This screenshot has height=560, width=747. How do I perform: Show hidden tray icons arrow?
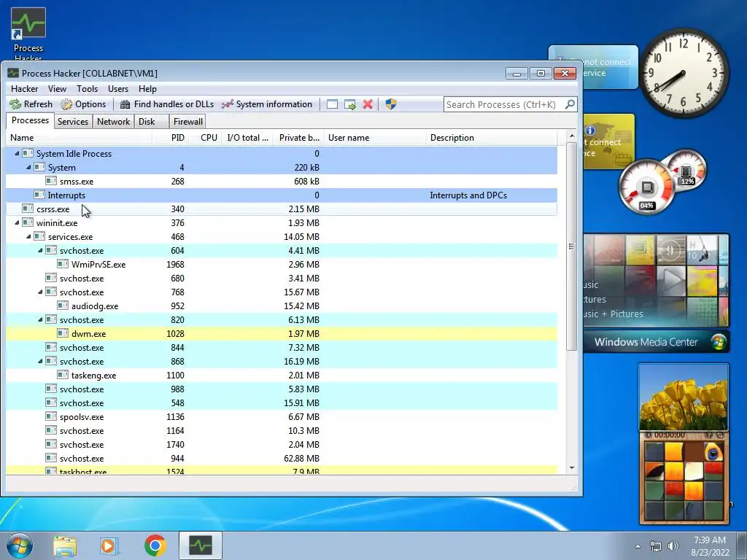(638, 546)
